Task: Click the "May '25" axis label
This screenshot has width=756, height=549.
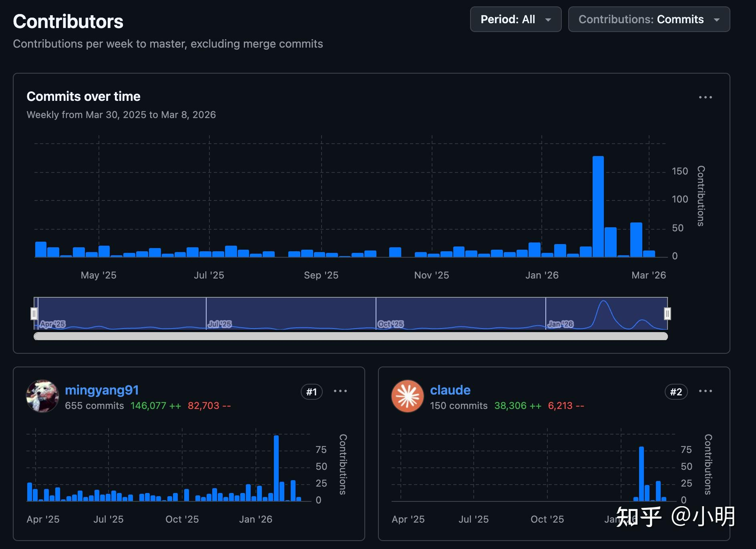Action: click(99, 275)
